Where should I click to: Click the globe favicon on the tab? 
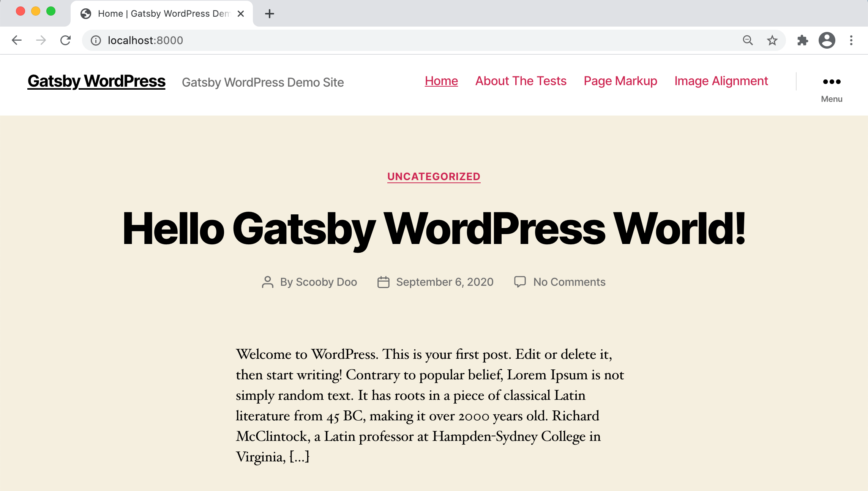86,14
